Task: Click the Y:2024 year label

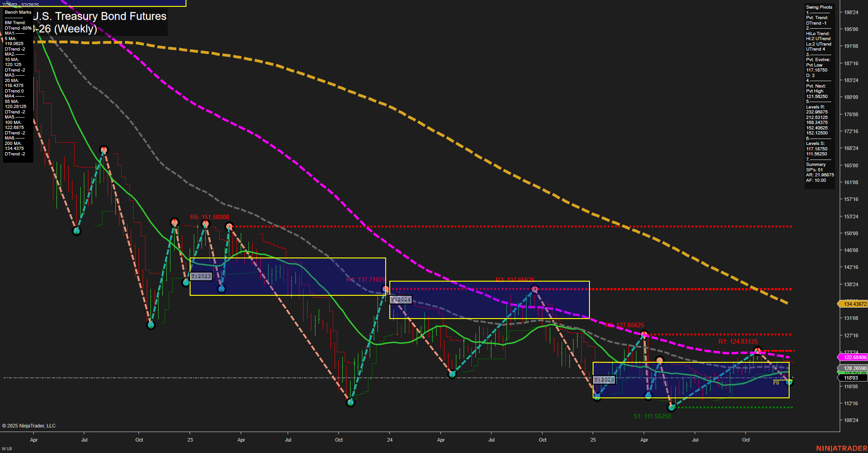Action: (x=400, y=299)
